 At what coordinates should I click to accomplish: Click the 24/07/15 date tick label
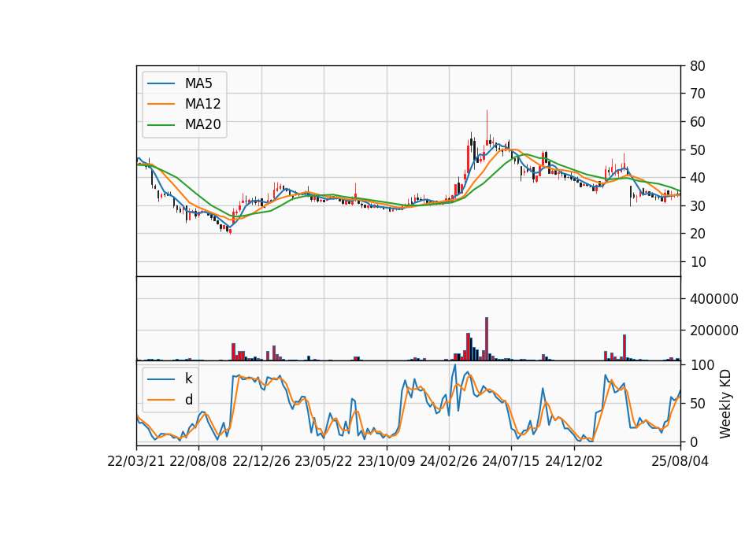(511, 461)
